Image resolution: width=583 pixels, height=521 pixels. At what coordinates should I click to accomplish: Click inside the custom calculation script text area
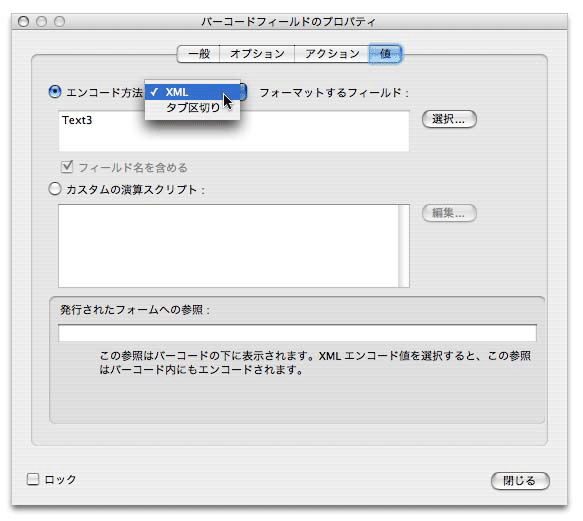pos(228,246)
